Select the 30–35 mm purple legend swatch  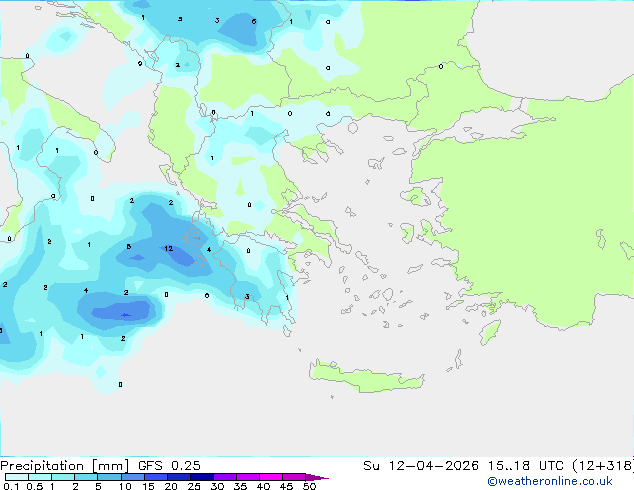pyautogui.click(x=225, y=477)
